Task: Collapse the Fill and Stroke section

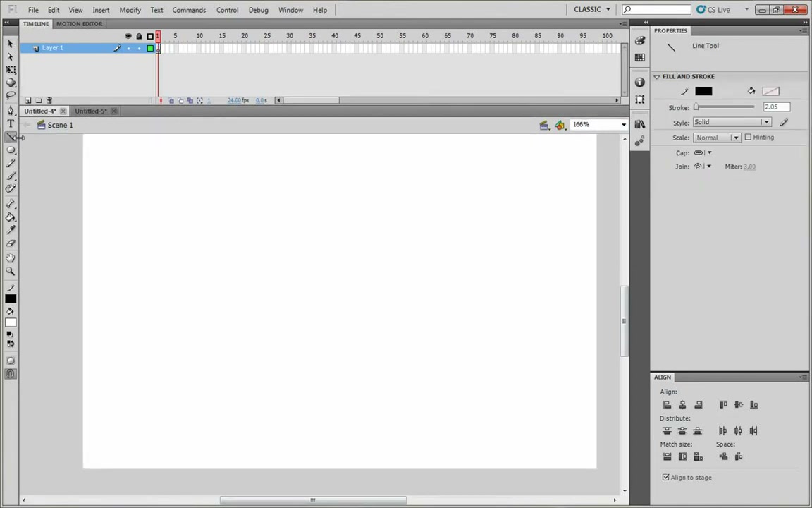Action: [657, 77]
